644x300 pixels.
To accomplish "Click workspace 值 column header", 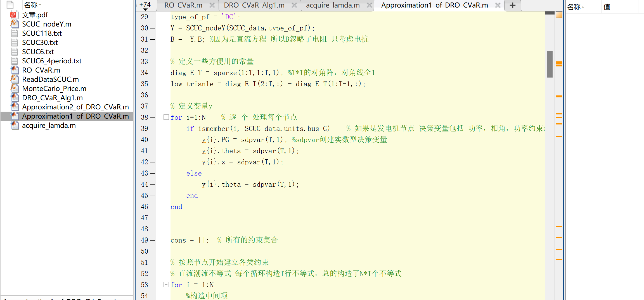I will 607,7.
